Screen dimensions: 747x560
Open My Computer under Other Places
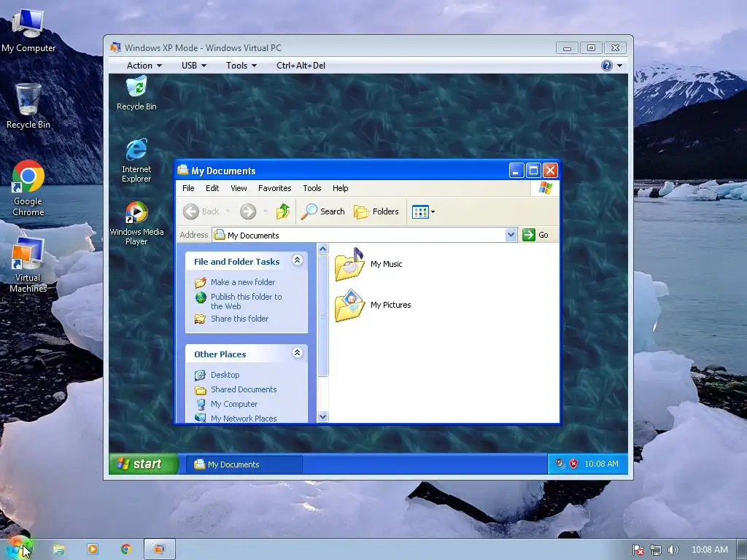[x=226, y=404]
